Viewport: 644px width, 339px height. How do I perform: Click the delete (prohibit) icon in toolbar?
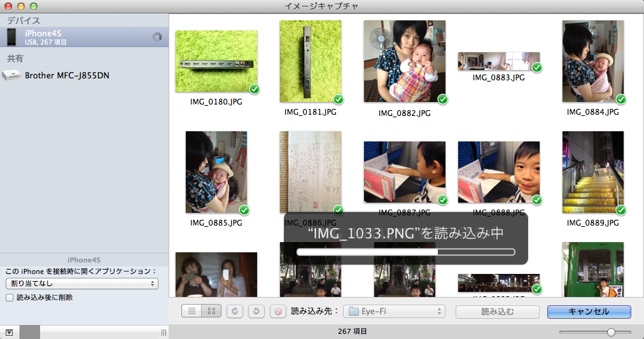[278, 311]
